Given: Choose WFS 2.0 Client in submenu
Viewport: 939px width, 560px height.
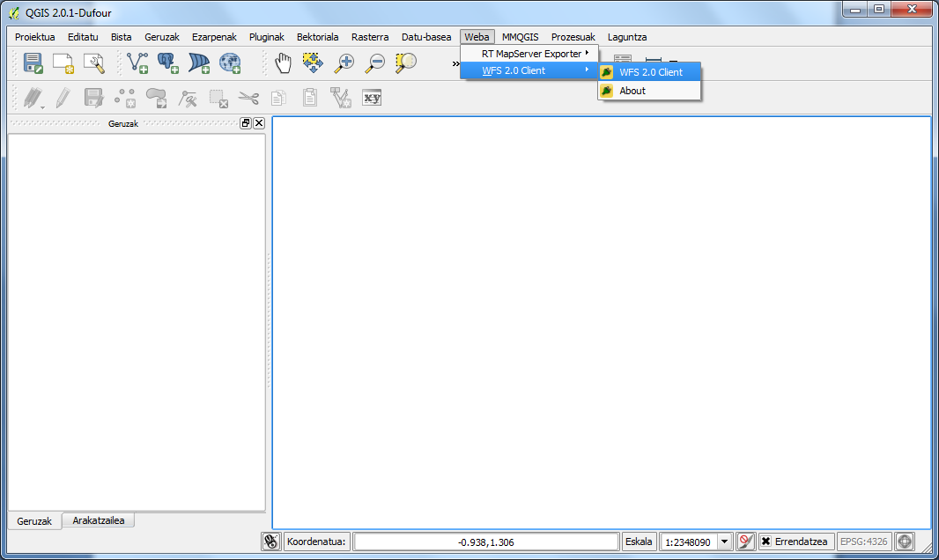Looking at the screenshot, I should tap(650, 72).
